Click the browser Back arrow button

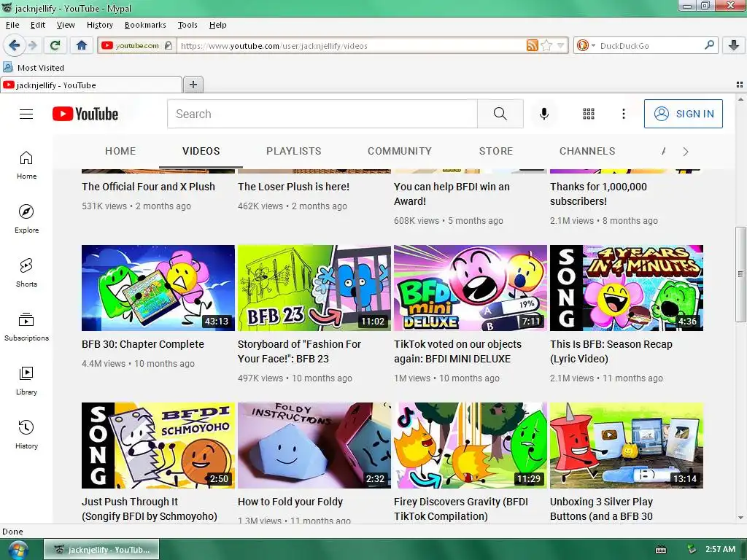[14, 45]
